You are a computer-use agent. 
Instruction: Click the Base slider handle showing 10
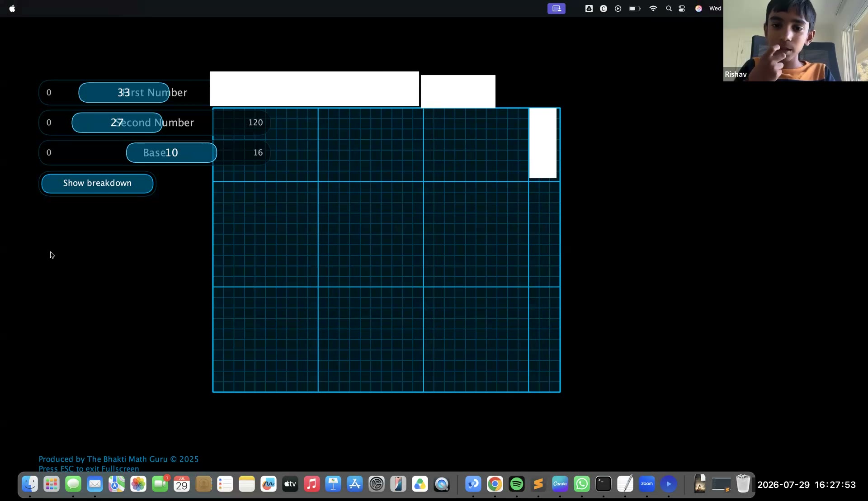(x=171, y=153)
